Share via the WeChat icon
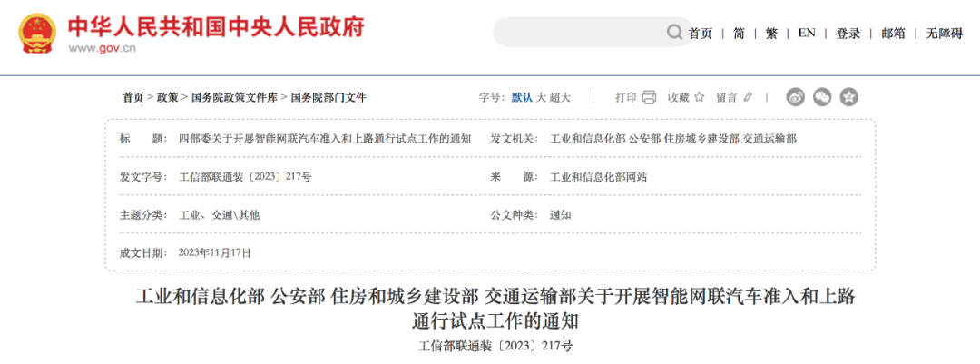This screenshot has width=980, height=364. point(822,97)
